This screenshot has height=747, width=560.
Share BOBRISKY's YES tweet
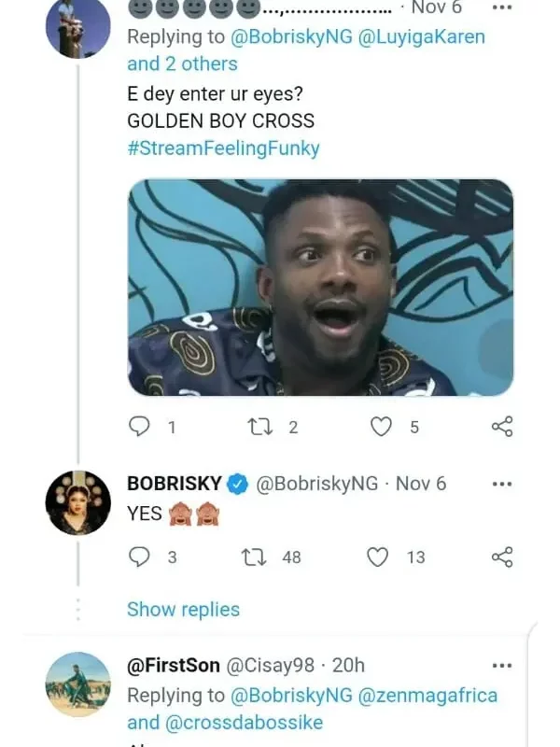[x=501, y=557]
